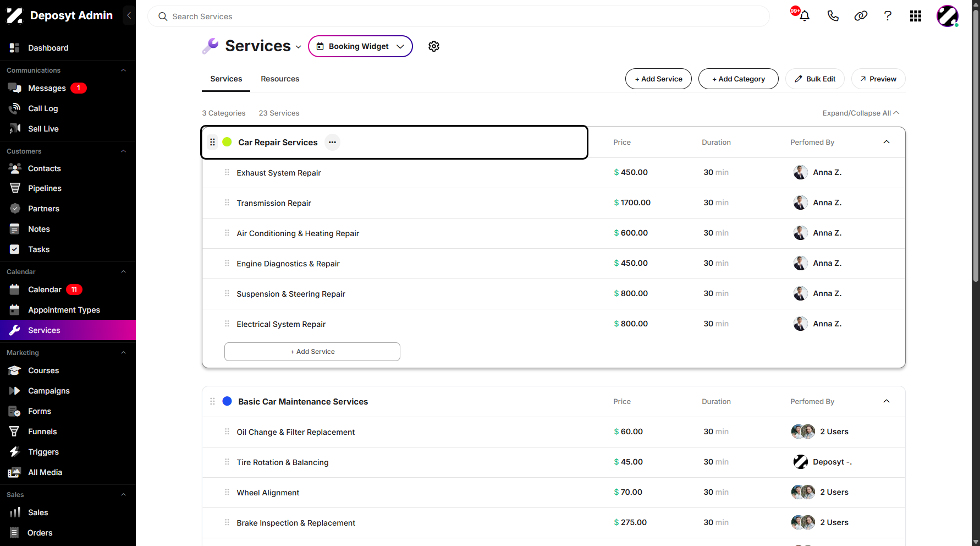Toggle Expand/Collapse All
Viewport: 980px width, 546px height.
(x=861, y=113)
